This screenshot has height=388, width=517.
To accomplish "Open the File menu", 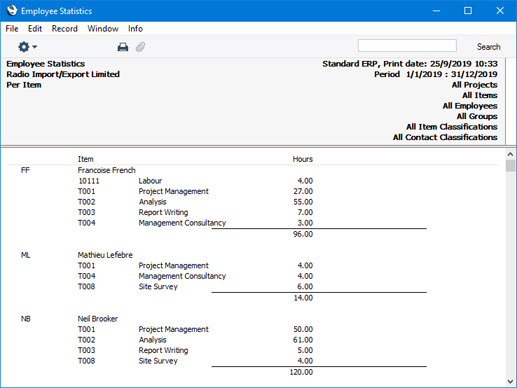I will pyautogui.click(x=12, y=29).
